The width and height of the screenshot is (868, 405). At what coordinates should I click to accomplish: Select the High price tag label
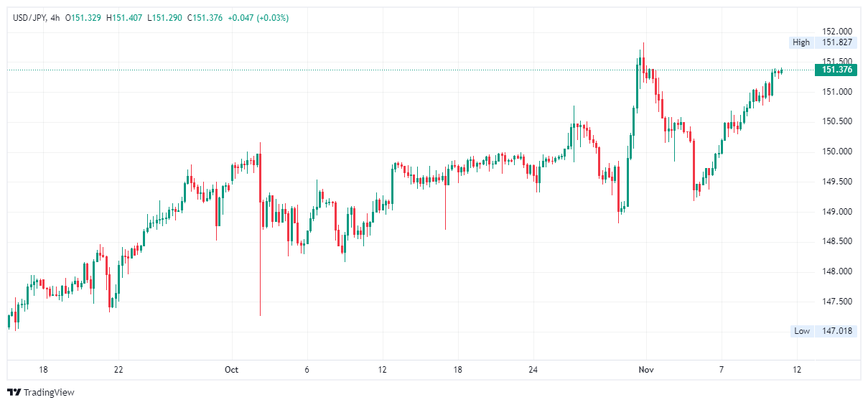coord(801,42)
